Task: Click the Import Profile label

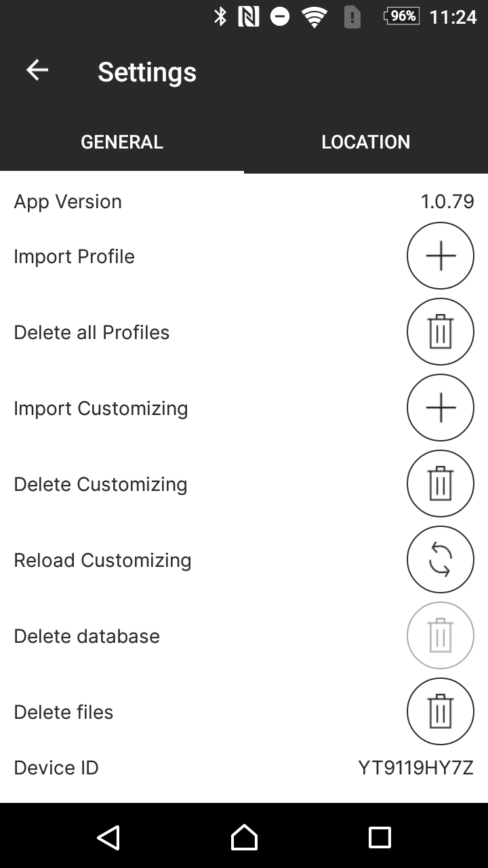Action: 75,256
